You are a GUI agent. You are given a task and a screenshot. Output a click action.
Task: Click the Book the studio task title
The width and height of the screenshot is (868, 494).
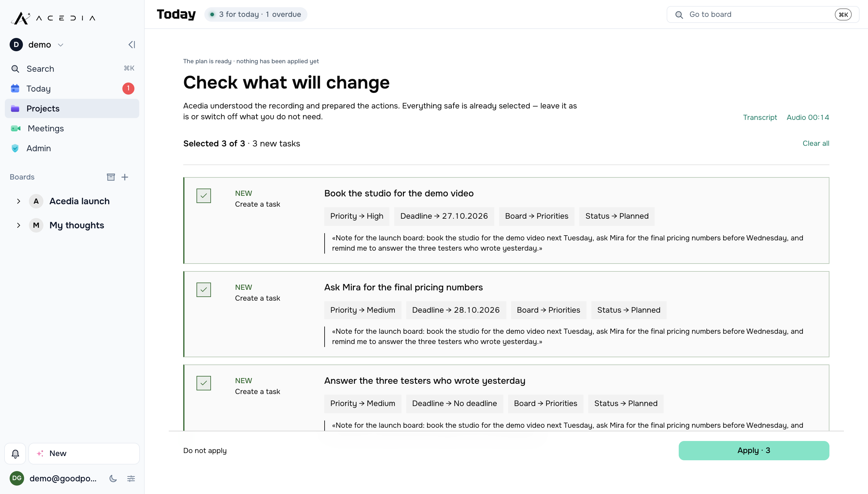[x=399, y=193]
